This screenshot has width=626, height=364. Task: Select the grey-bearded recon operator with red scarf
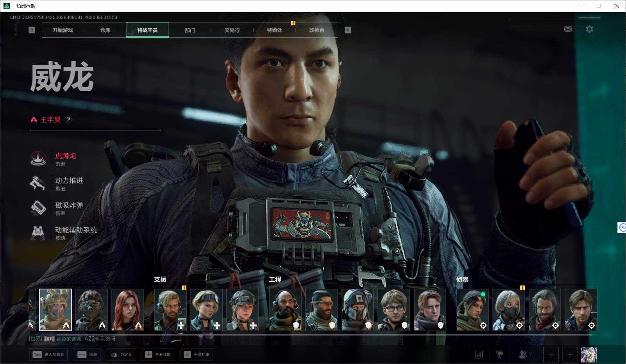[x=545, y=310]
